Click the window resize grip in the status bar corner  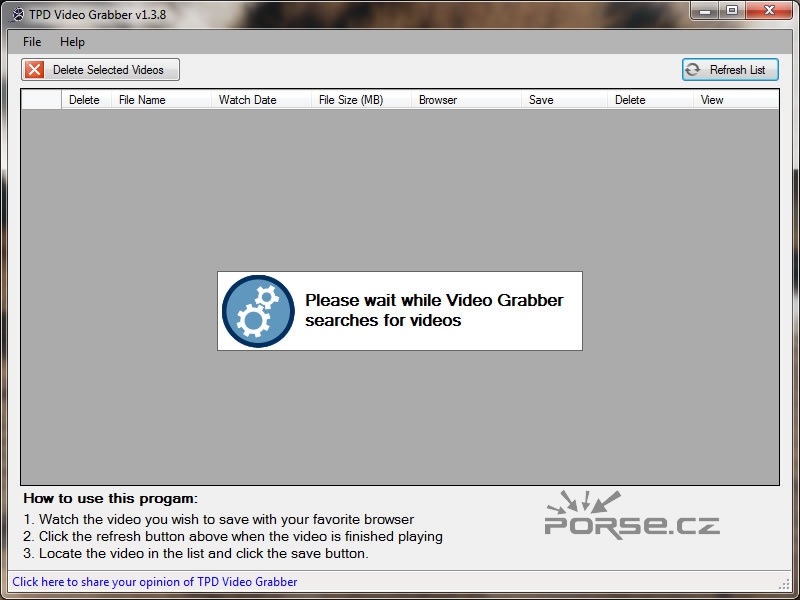(x=783, y=583)
